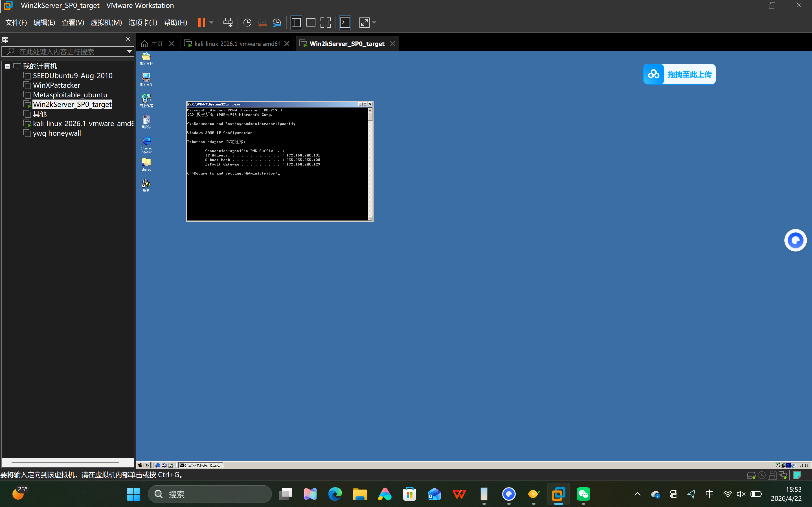
Task: Open the Snapshot Manager wrench icon
Action: click(277, 23)
